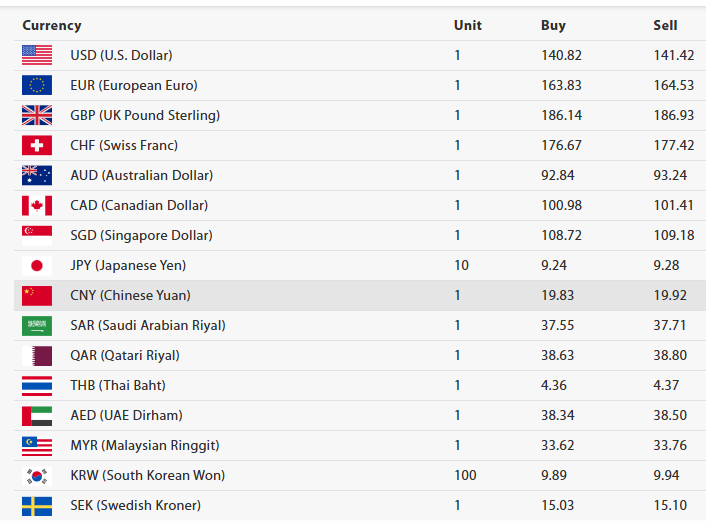Image resolution: width=706 pixels, height=523 pixels.
Task: Click the Sell column header
Action: point(665,25)
